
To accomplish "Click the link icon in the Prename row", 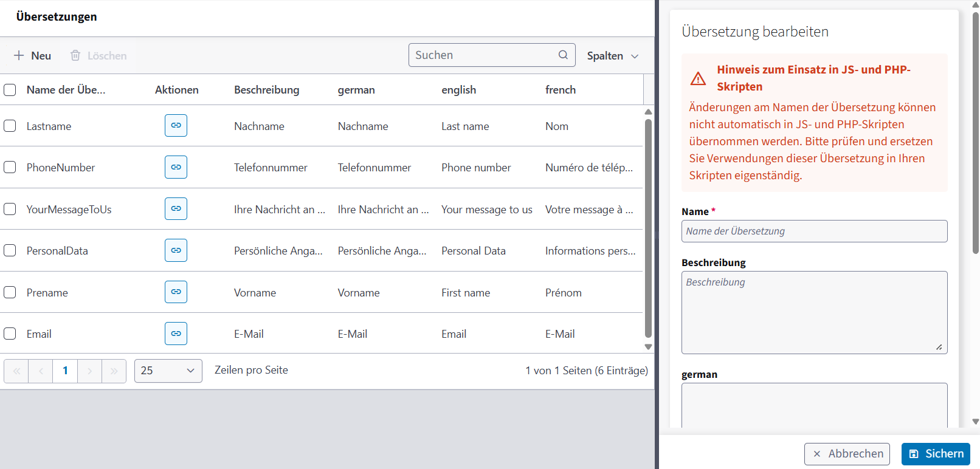I will [x=176, y=292].
